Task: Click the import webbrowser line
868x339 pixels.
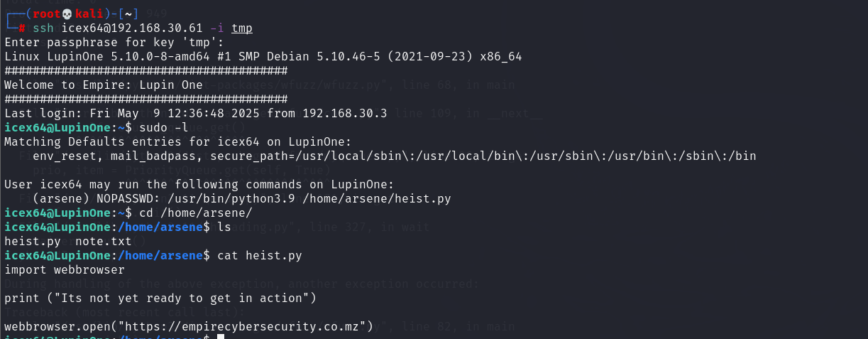Action: pos(65,269)
